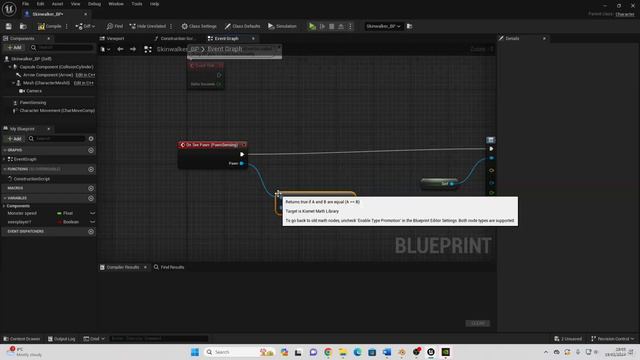Open play options three-dot menu
This screenshot has width=640, height=360.
point(350,26)
